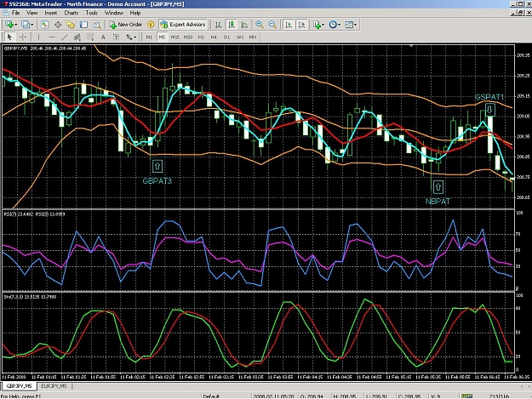Screen dimensions: 532x399
Task: Select the GSPAT1 down-arrow signal marker
Action: [489, 109]
